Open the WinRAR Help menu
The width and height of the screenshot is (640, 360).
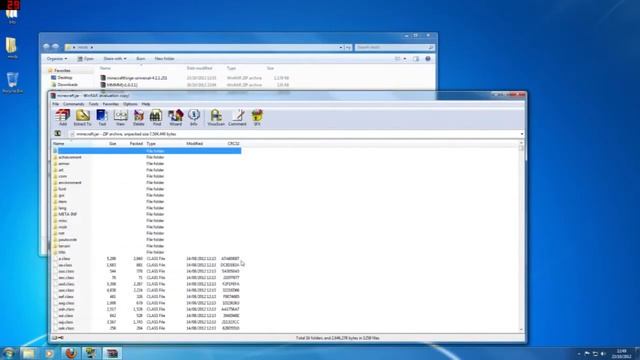[x=146, y=104]
